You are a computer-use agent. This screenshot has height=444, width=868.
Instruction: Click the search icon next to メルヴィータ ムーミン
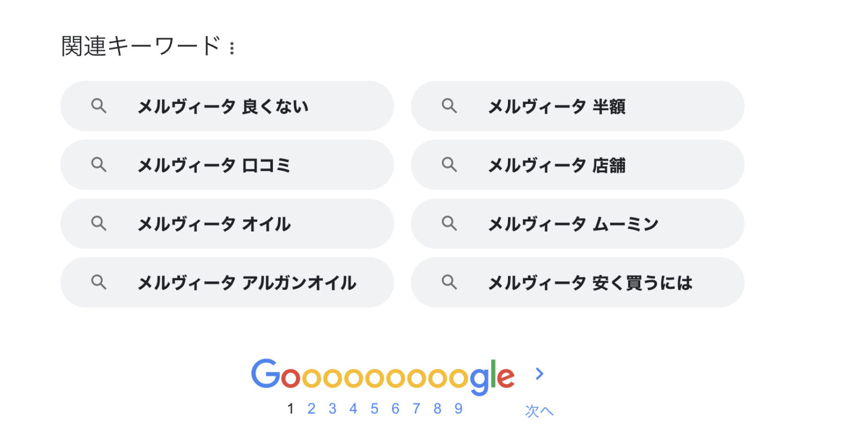(x=449, y=224)
